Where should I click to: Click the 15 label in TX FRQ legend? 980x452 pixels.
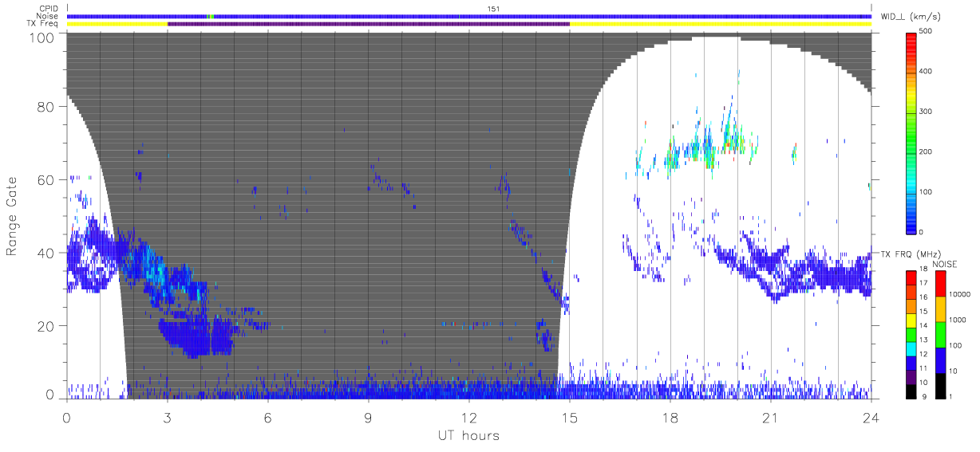tap(923, 312)
